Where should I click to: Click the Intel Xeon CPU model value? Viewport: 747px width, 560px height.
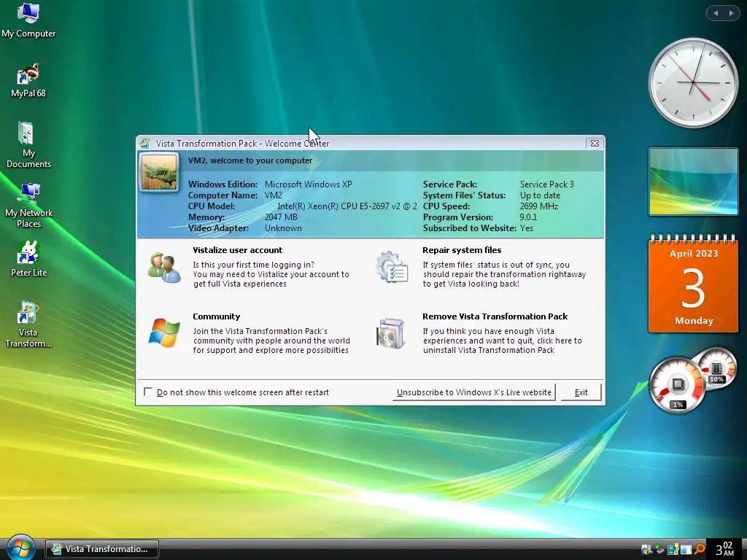[x=347, y=206]
